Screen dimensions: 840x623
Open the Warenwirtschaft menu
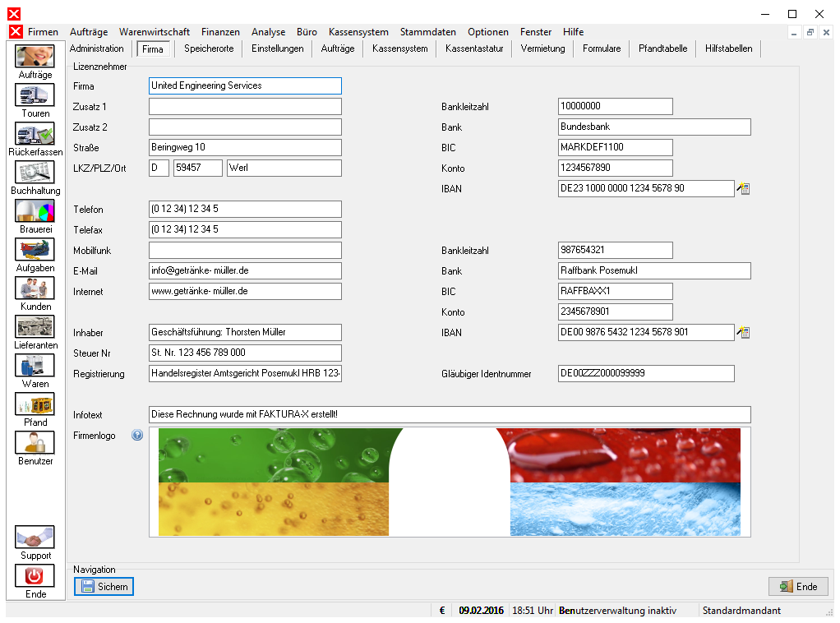(155, 32)
